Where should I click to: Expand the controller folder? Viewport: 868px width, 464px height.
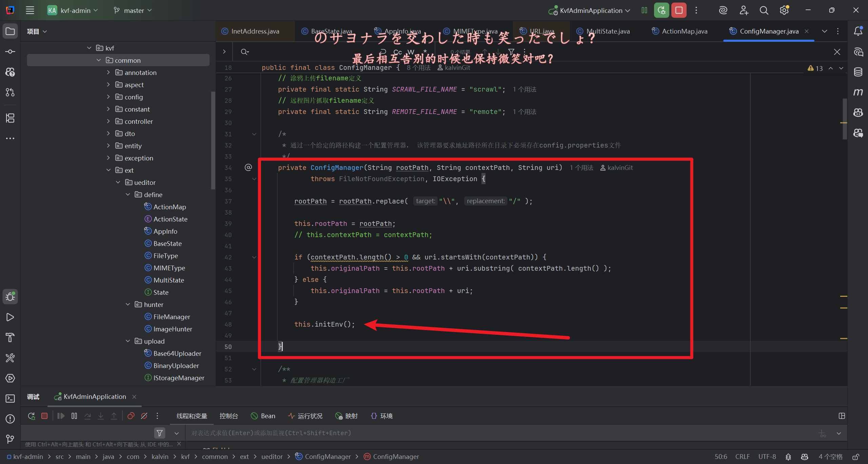(x=108, y=121)
